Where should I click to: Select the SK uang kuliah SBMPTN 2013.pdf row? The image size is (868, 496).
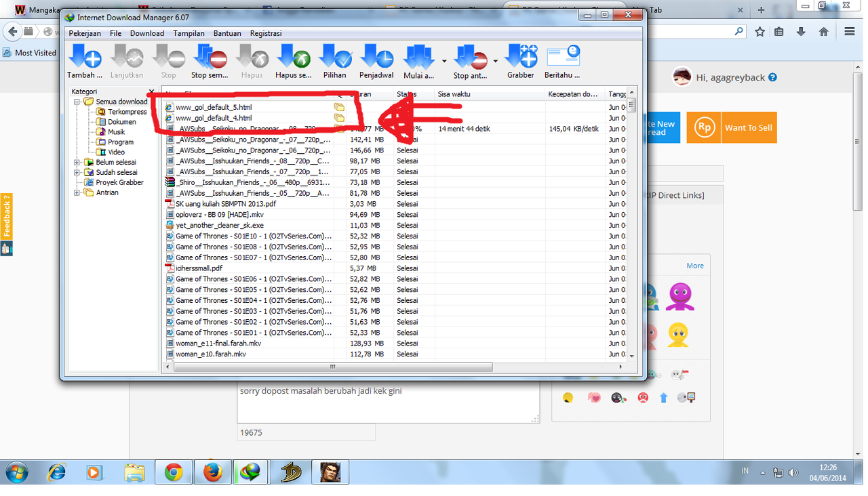click(x=395, y=204)
